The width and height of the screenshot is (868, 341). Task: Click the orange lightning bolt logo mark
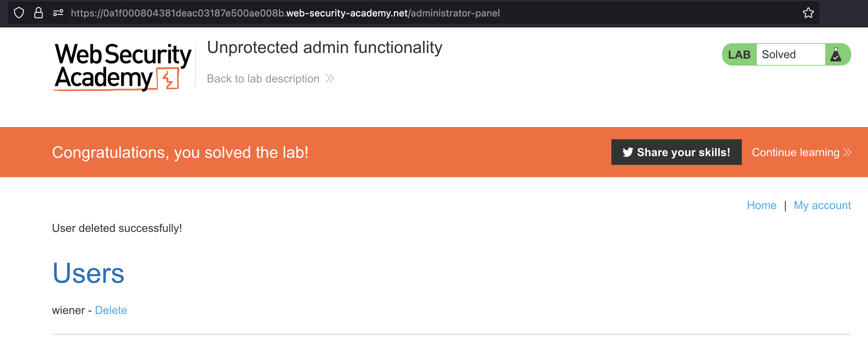[168, 79]
